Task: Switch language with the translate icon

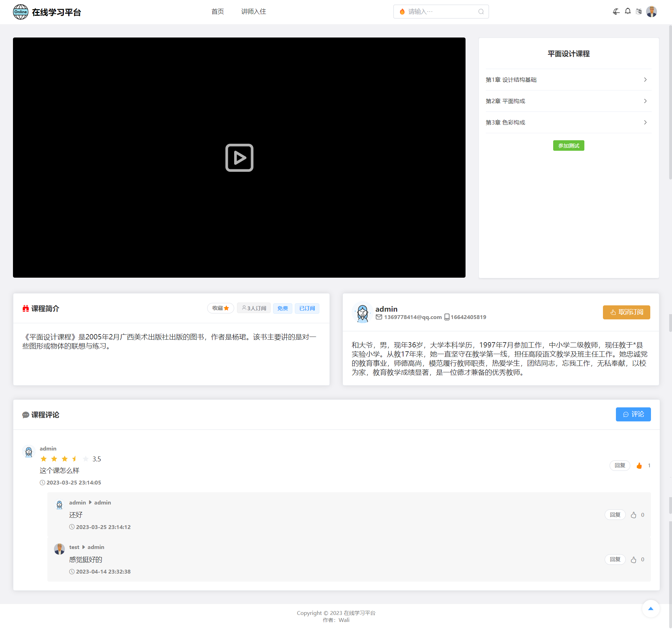Action: point(639,12)
